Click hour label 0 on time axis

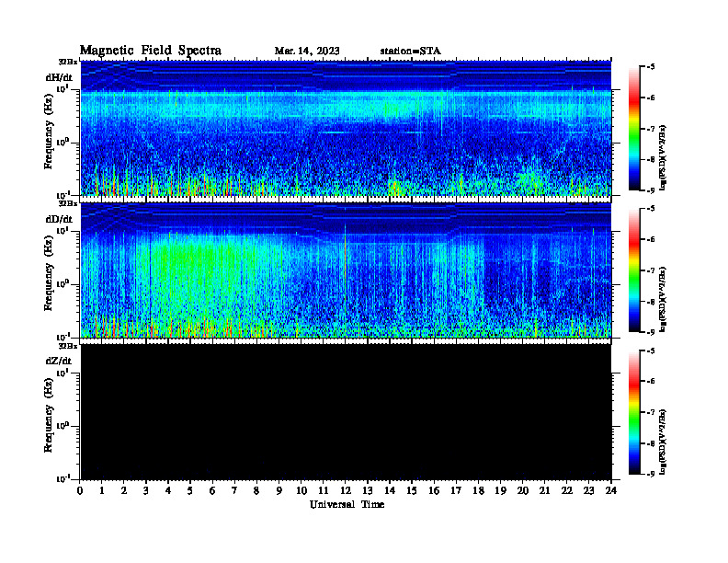80,491
